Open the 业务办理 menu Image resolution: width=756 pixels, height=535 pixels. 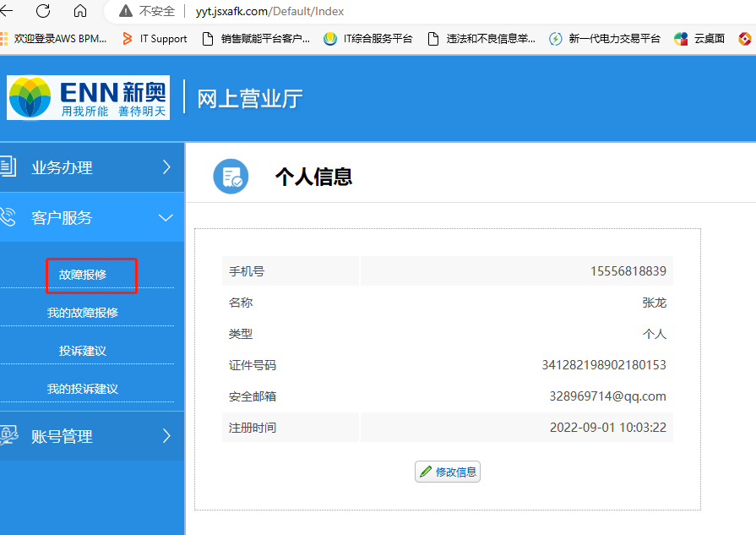click(x=91, y=167)
